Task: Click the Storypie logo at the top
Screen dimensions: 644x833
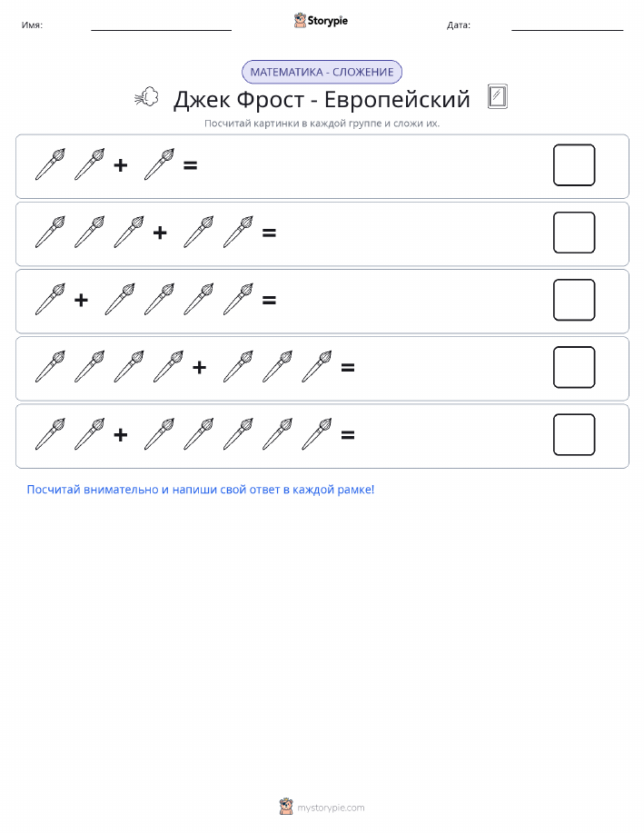Action: click(321, 21)
